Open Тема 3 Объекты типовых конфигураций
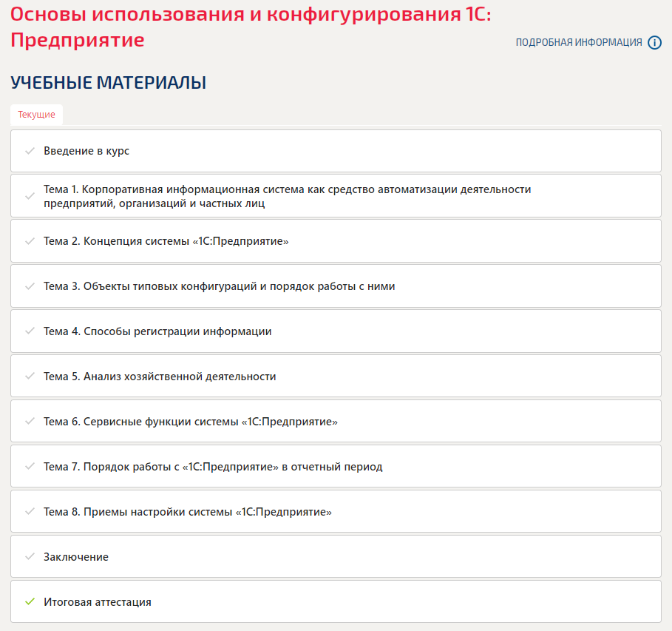The width and height of the screenshot is (672, 631). tap(336, 286)
